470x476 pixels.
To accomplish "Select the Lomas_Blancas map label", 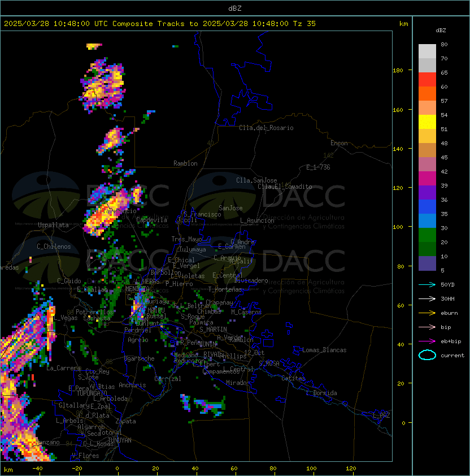I will pos(324,350).
